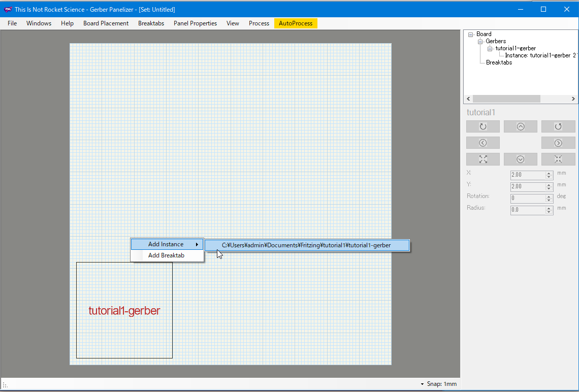Screen dimensions: 579x392
Task: Click the rotate clockwise button
Action: (x=482, y=126)
